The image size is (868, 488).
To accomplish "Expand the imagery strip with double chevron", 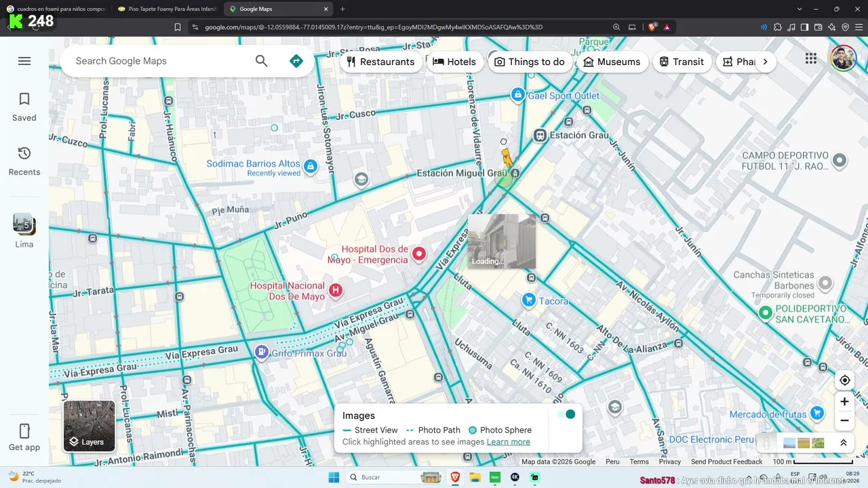I will 844,443.
